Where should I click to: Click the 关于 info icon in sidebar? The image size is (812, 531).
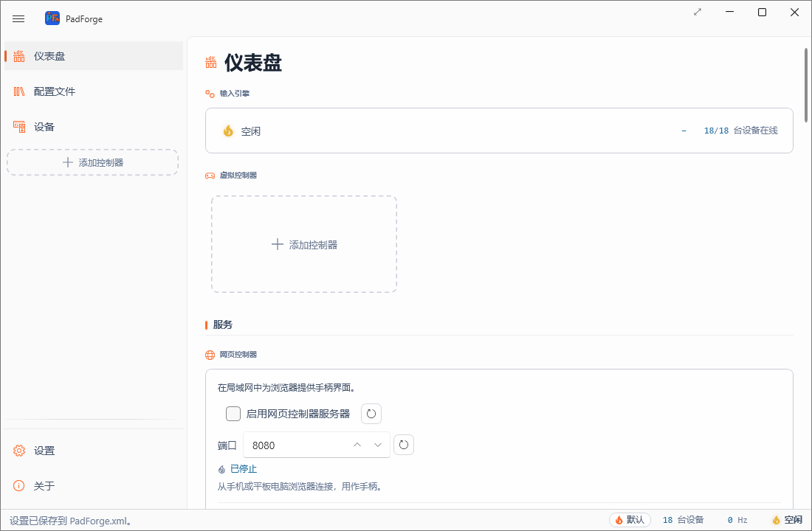tap(19, 486)
